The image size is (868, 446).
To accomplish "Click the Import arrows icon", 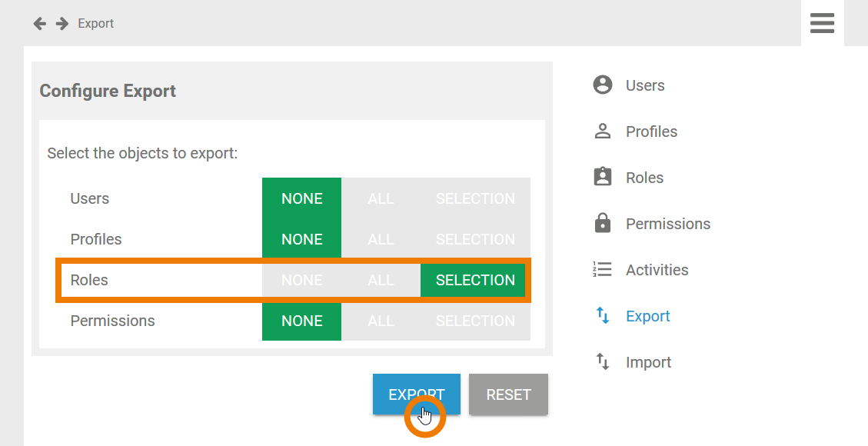I will click(x=603, y=361).
